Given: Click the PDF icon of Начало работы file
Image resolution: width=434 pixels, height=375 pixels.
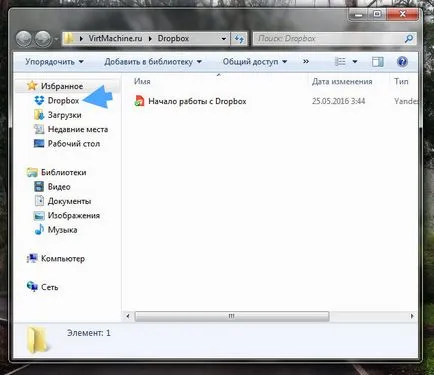Looking at the screenshot, I should point(139,101).
